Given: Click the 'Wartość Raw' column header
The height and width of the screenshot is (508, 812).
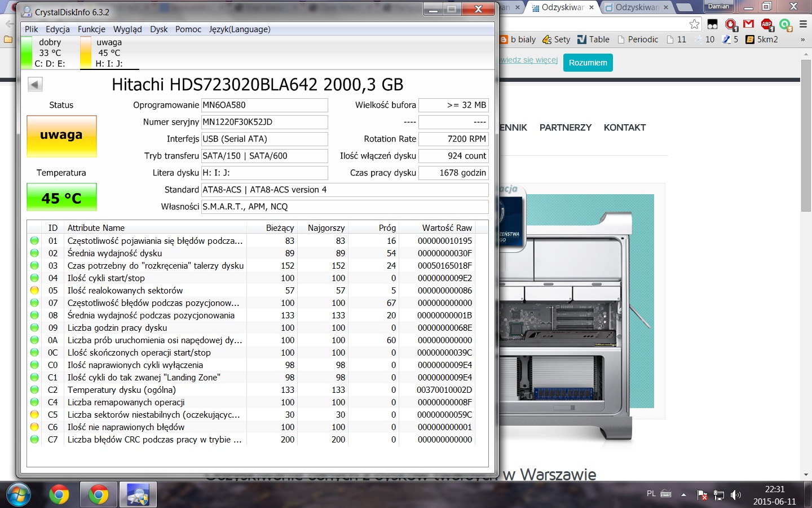Looking at the screenshot, I should (x=438, y=228).
